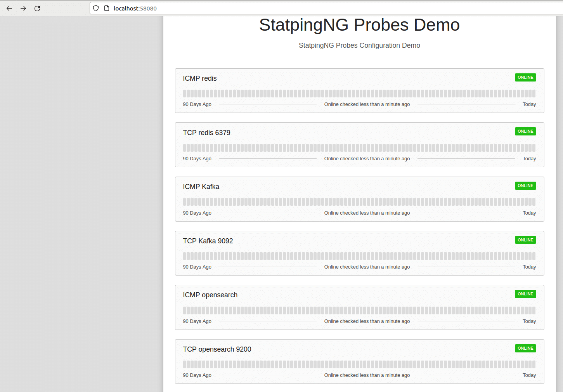
Task: Go forward in browser history
Action: [x=23, y=8]
